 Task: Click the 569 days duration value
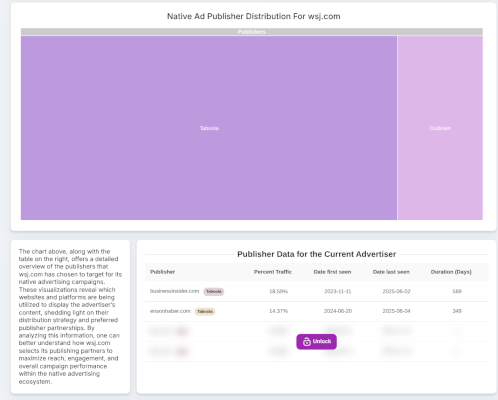coord(457,291)
